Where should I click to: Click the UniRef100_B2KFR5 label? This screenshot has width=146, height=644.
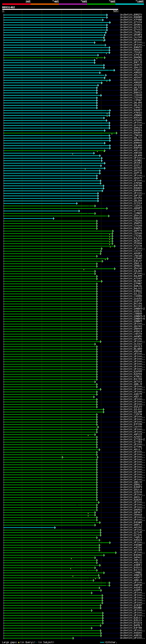coord(131,371)
